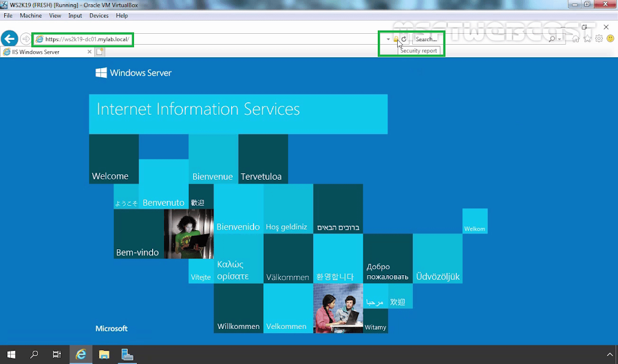This screenshot has width=618, height=364.
Task: Click the Bienvenue tile
Action: coord(213,159)
